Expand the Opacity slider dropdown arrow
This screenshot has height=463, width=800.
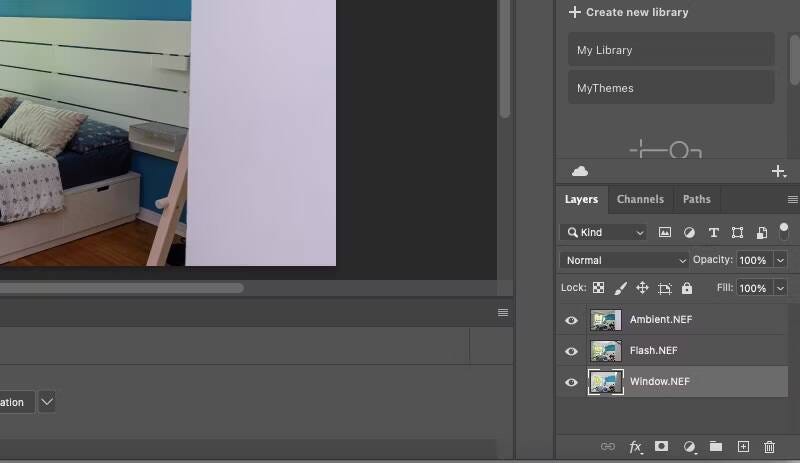(780, 260)
